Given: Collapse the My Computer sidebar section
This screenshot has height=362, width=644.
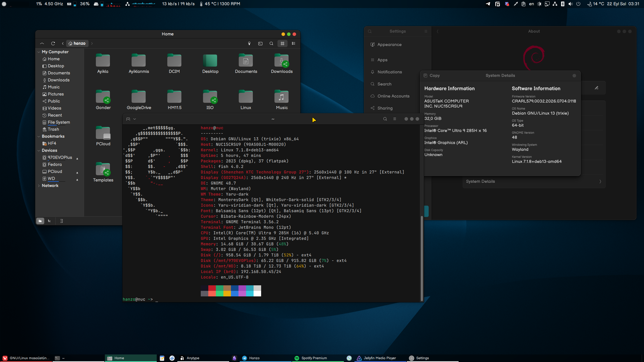Looking at the screenshot, I should click(x=39, y=52).
